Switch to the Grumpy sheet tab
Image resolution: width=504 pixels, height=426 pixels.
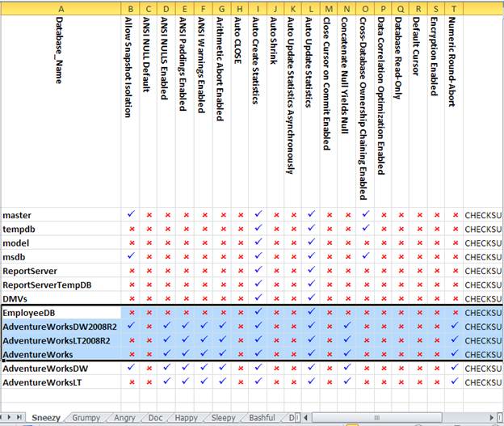(86, 418)
